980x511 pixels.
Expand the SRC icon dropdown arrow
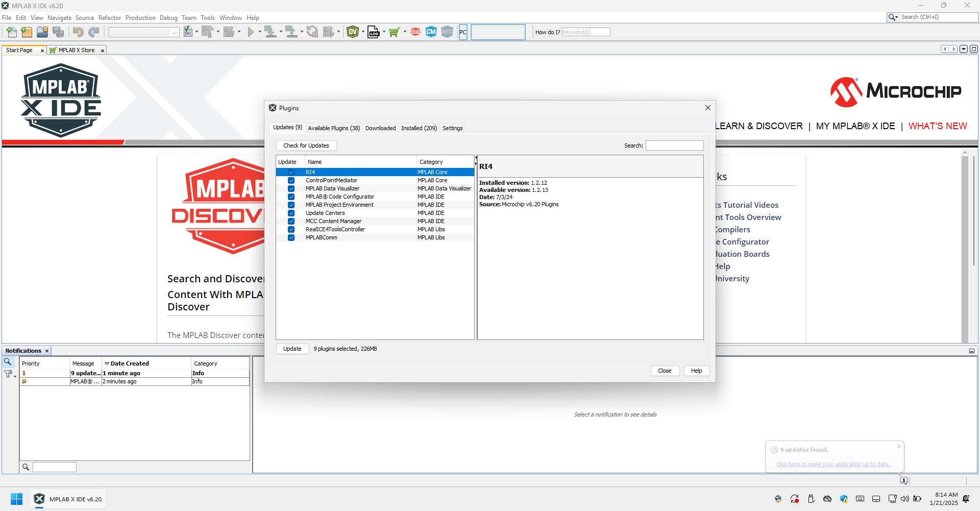(x=197, y=32)
